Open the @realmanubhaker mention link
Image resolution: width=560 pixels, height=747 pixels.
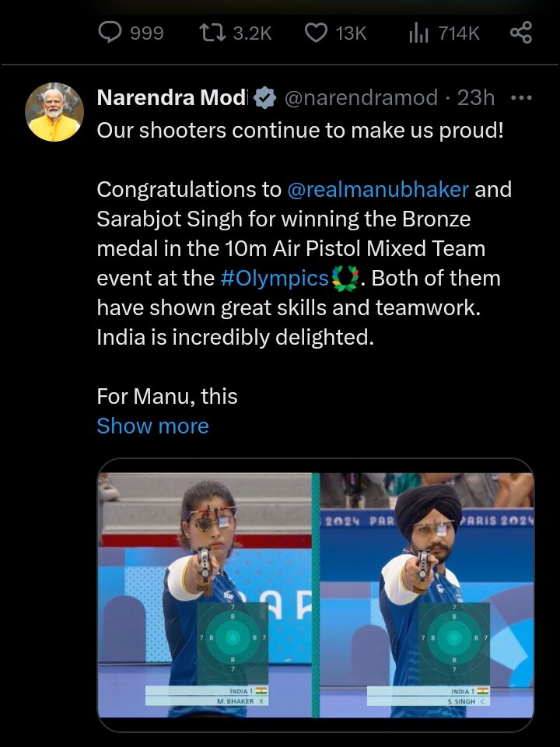coord(378,190)
